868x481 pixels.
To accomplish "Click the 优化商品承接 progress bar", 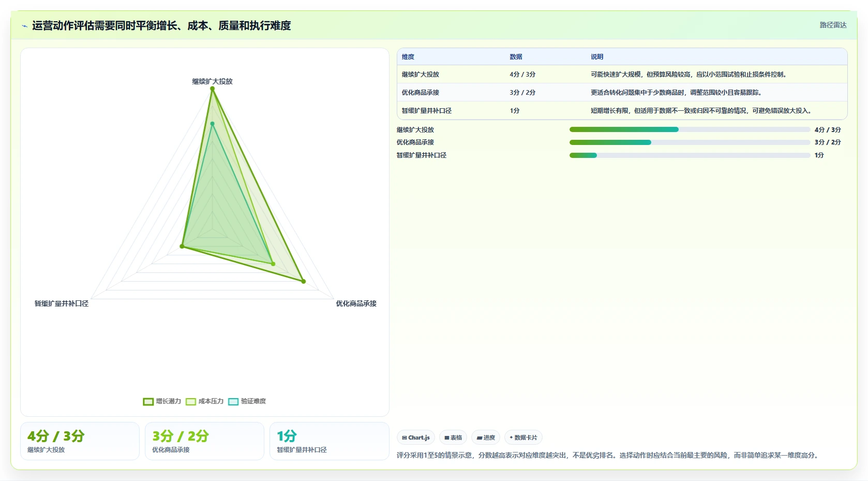I will pyautogui.click(x=690, y=142).
